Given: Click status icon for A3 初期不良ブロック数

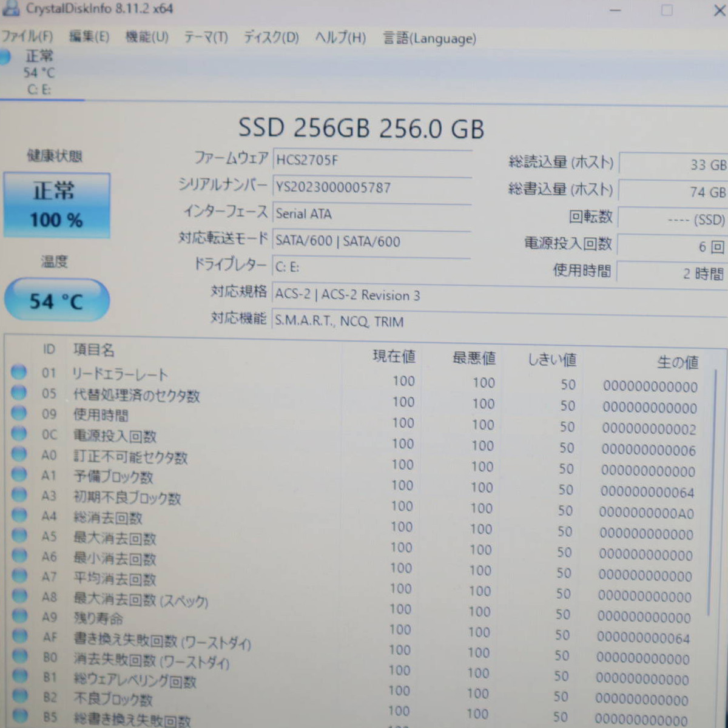Looking at the screenshot, I should pyautogui.click(x=19, y=494).
